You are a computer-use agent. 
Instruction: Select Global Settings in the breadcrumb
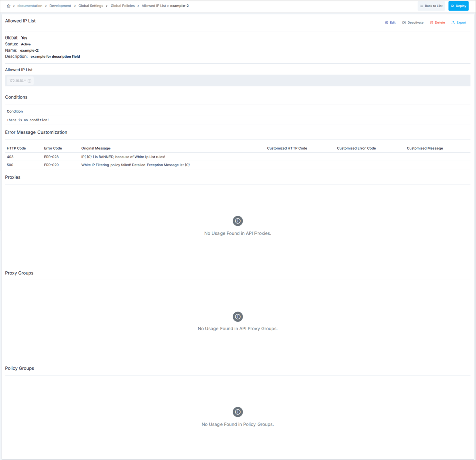pyautogui.click(x=91, y=6)
